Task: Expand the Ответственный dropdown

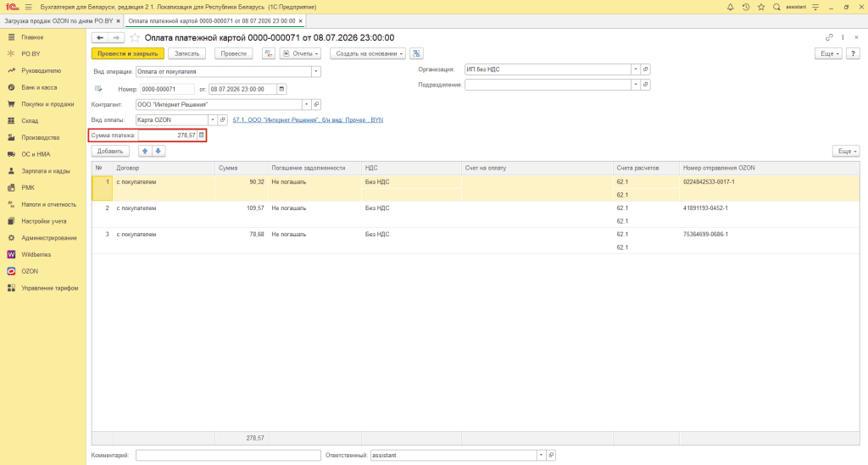Action: [541, 455]
